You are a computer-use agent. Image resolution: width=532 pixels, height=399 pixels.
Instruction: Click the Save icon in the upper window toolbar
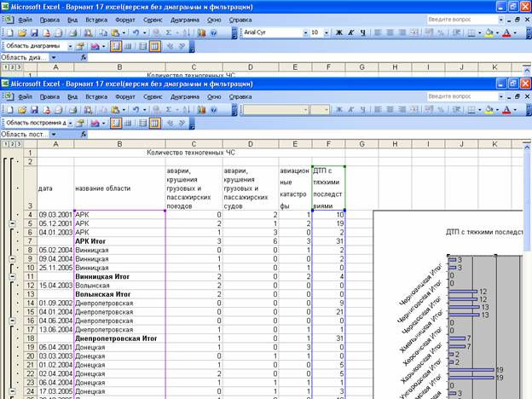click(34, 32)
